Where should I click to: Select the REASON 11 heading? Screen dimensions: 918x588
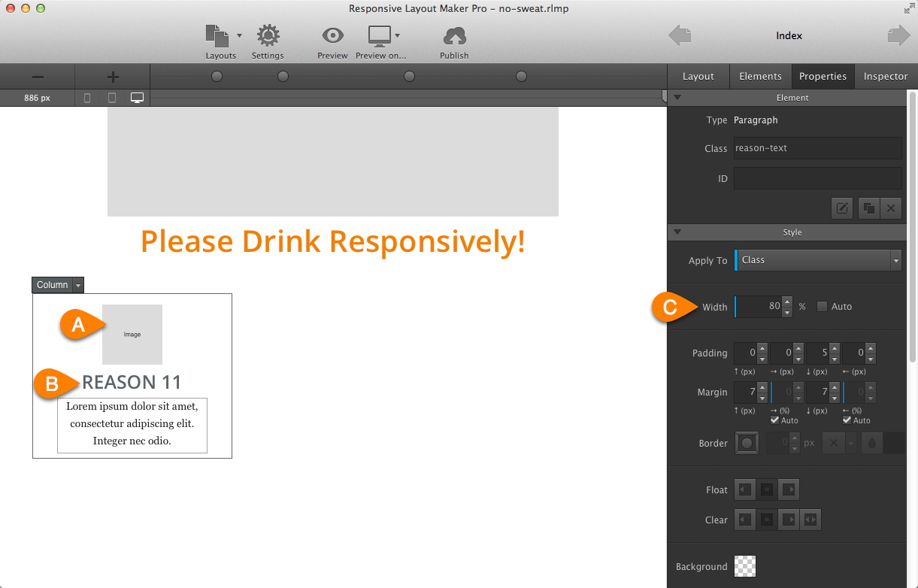[x=132, y=382]
